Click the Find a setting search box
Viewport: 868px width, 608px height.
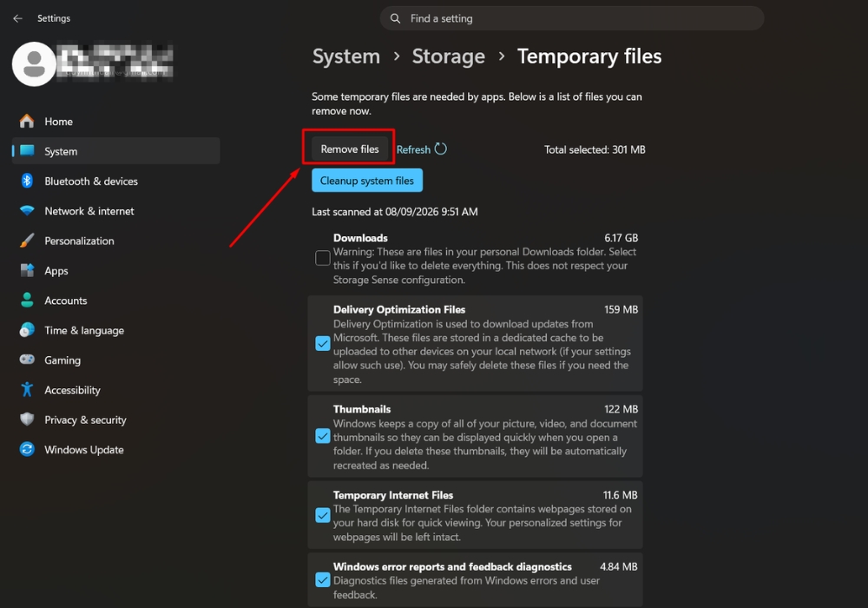pos(572,18)
